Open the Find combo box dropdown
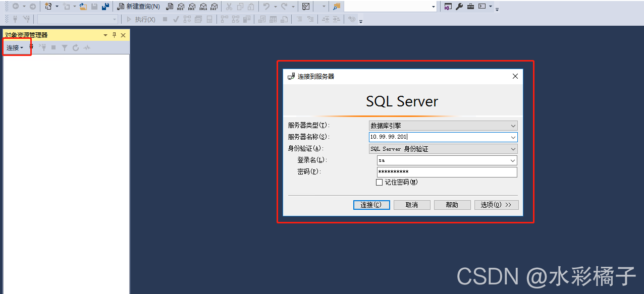The image size is (644, 294). coord(434,7)
